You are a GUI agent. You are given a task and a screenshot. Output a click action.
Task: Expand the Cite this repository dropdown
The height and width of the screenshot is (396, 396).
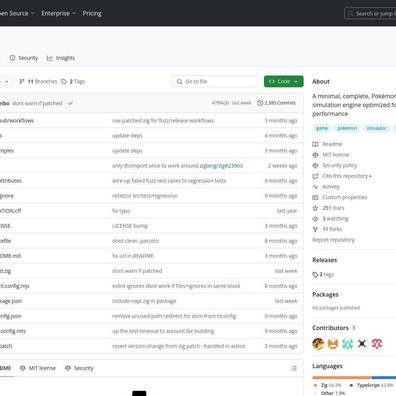(x=347, y=176)
